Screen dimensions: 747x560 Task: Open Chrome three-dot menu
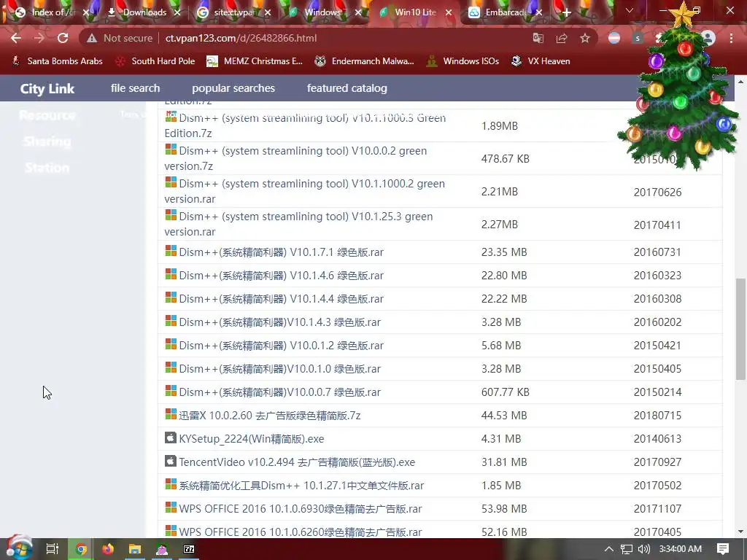[x=731, y=38]
